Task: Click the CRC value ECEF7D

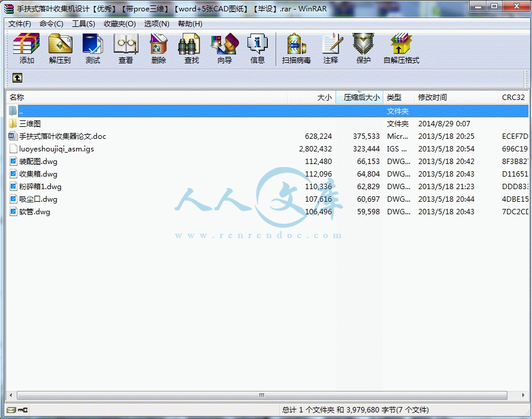Action: [515, 136]
